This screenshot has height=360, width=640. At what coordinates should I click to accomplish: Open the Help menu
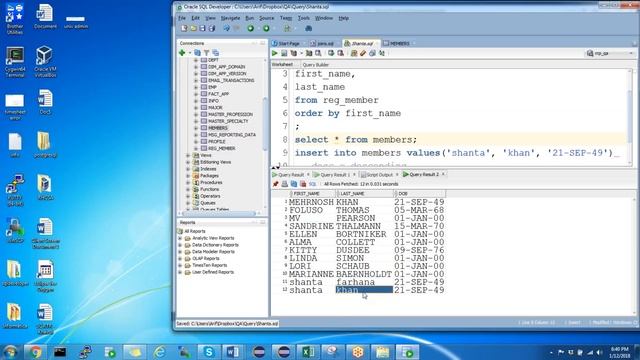click(x=344, y=18)
